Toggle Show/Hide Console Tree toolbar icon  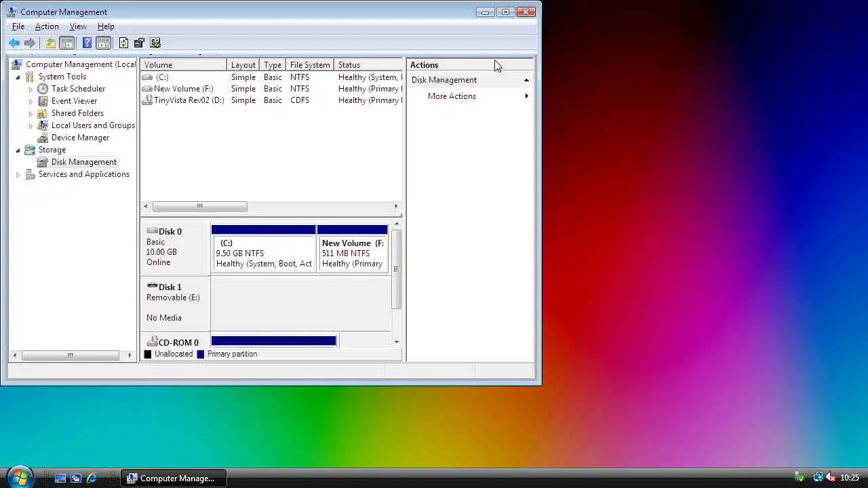tap(67, 43)
